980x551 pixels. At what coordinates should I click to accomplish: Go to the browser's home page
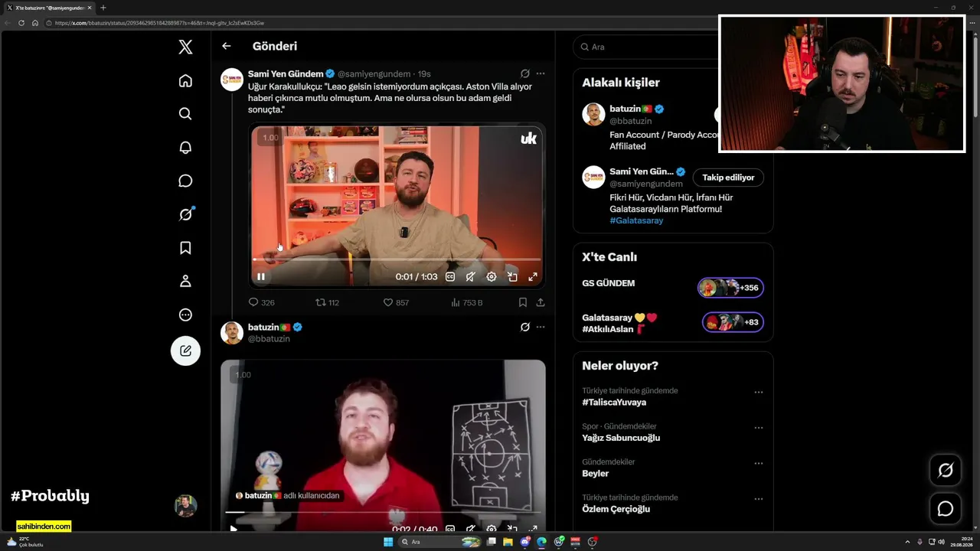(35, 23)
